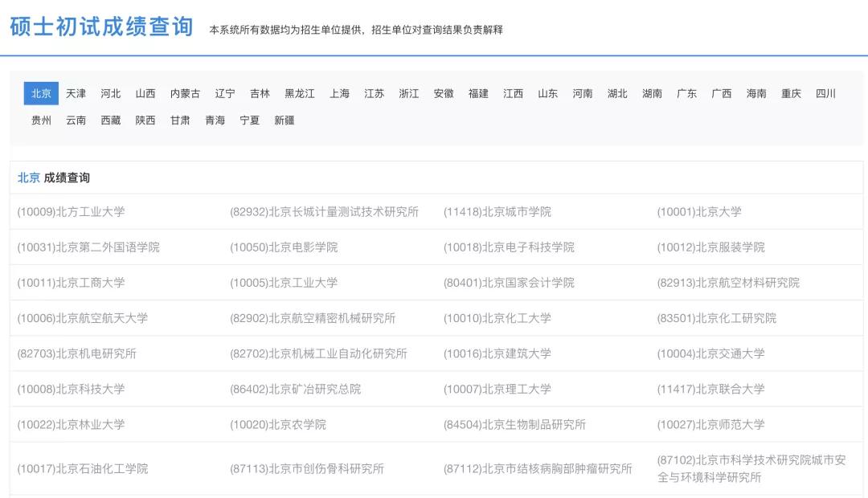Open 北京理工大学 score query page

click(x=497, y=389)
